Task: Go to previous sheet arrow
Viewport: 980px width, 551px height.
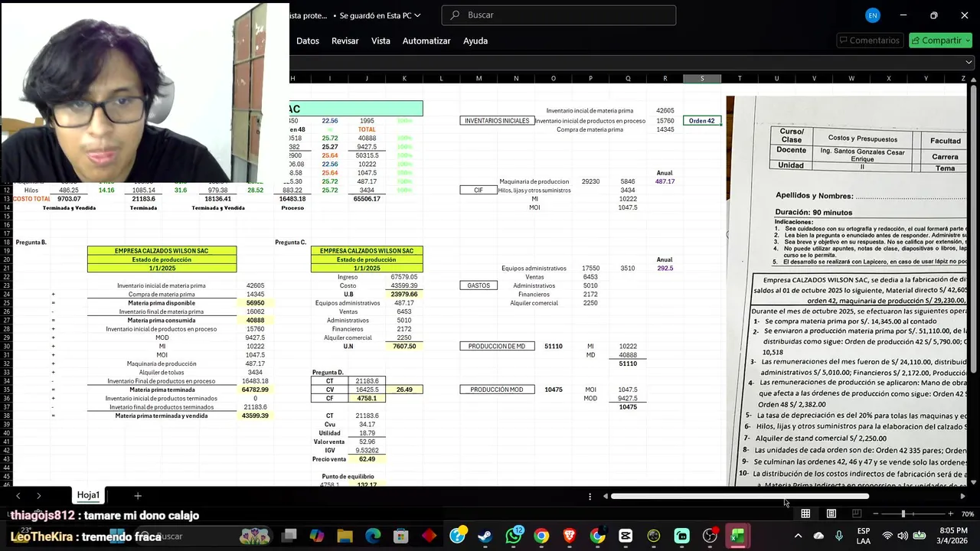Action: (x=18, y=496)
